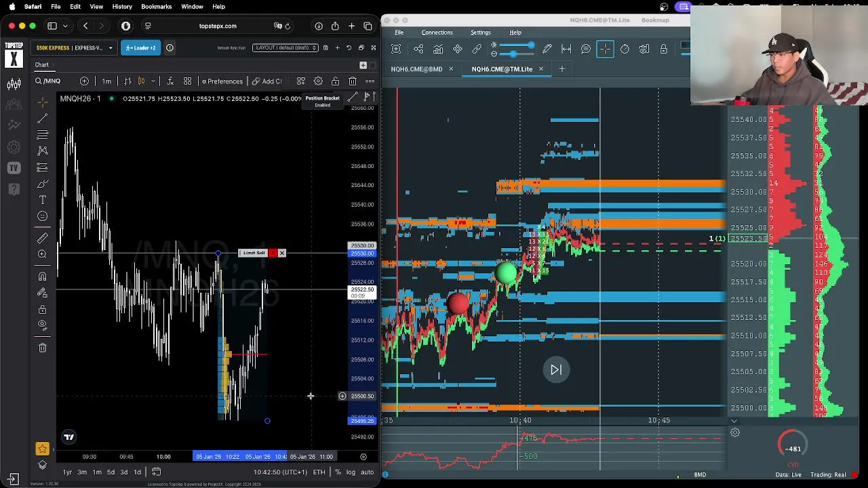Click the Bookmap link chain icon
The height and width of the screenshot is (488, 868).
click(477, 49)
